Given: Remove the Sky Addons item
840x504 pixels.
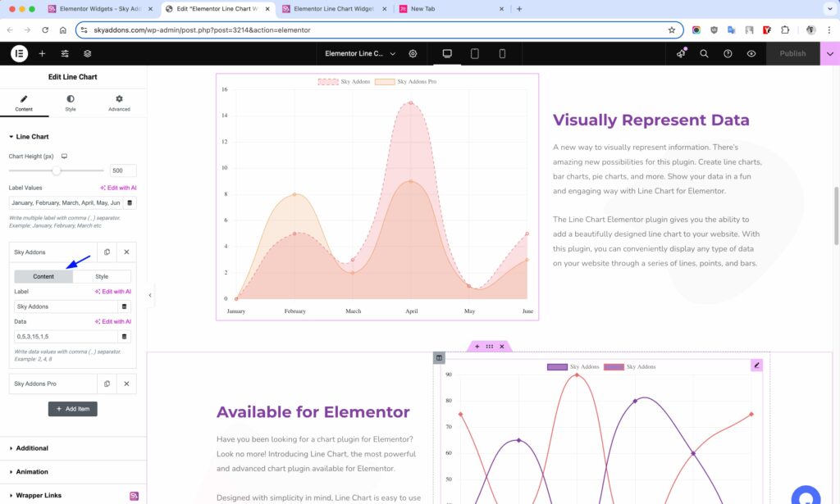Looking at the screenshot, I should tap(126, 252).
